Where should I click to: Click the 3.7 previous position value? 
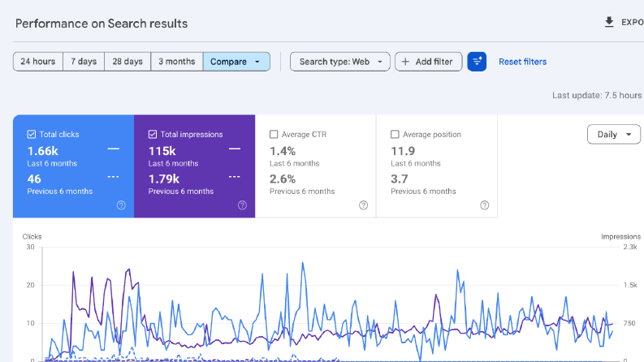(x=400, y=179)
